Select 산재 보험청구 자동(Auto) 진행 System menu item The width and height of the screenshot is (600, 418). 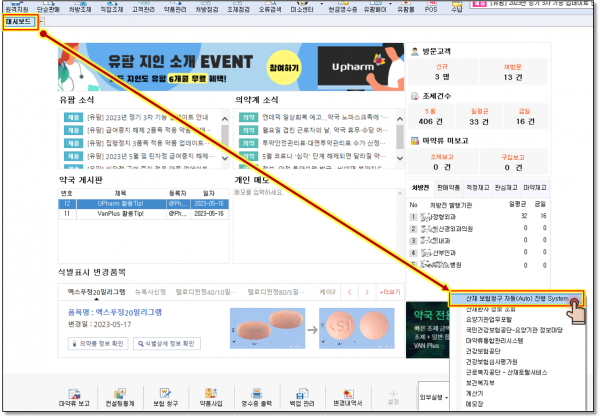click(x=510, y=298)
